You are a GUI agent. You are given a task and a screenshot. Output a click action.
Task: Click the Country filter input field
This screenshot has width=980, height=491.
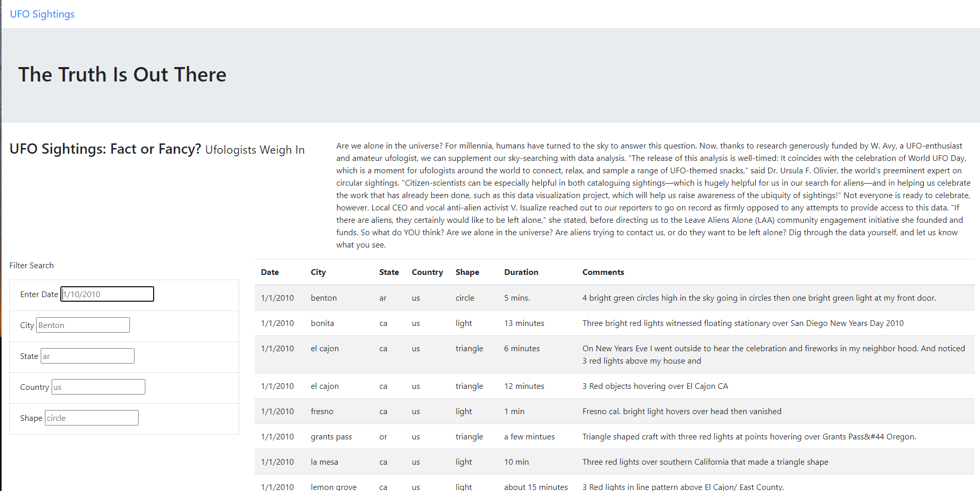(98, 386)
